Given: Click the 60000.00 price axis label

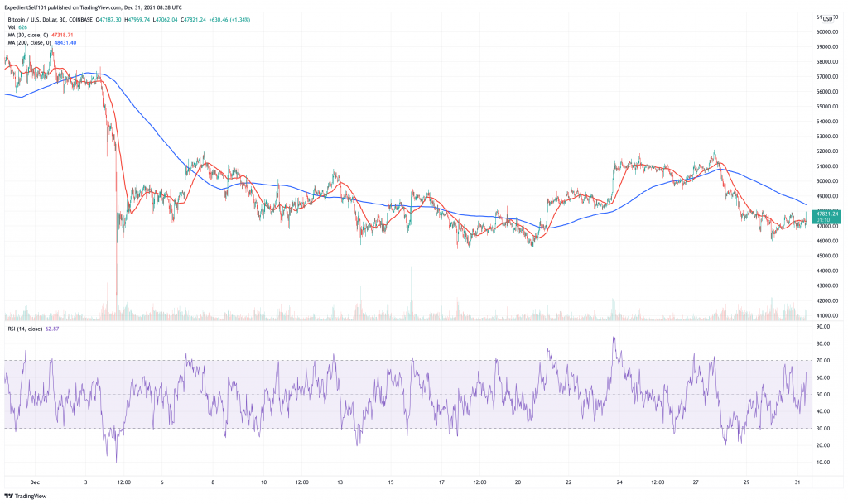Looking at the screenshot, I should tap(827, 32).
